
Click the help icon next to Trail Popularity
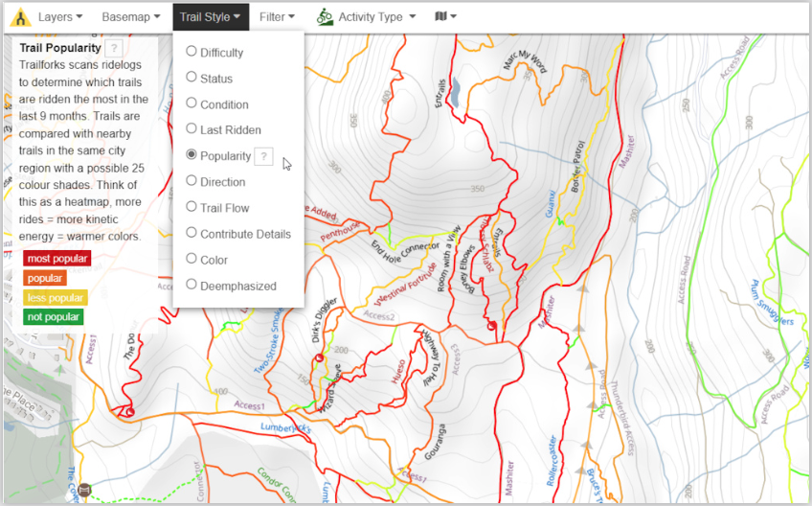tap(113, 48)
